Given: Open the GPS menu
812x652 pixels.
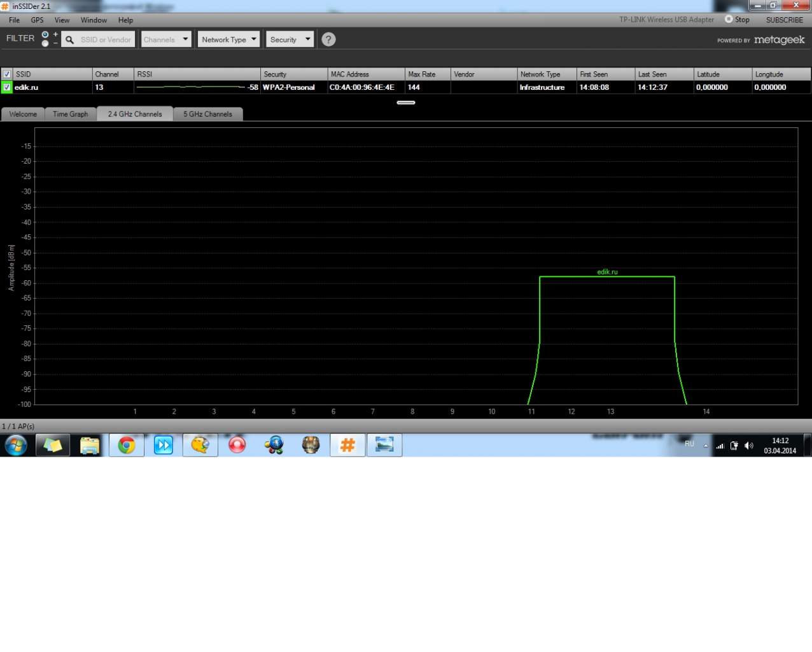Looking at the screenshot, I should point(37,20).
